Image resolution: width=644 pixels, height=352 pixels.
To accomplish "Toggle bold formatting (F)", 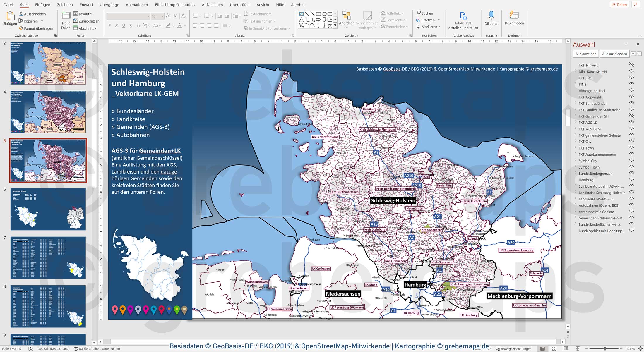I will point(109,26).
